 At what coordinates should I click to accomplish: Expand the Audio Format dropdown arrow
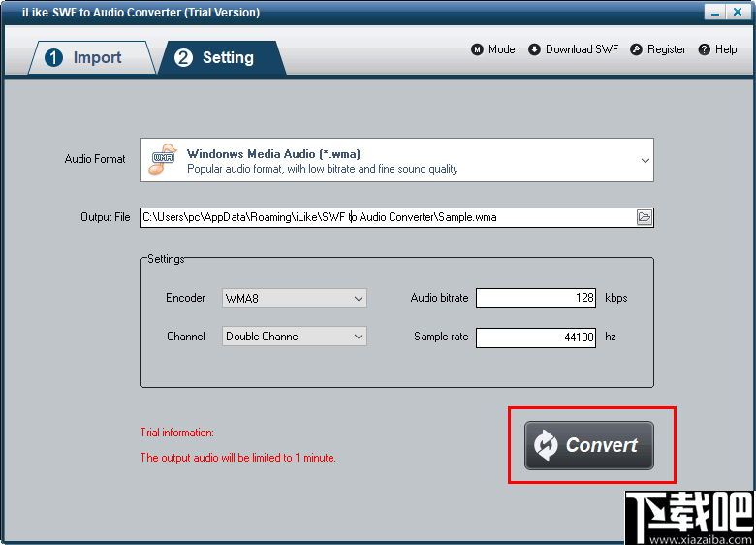(646, 161)
